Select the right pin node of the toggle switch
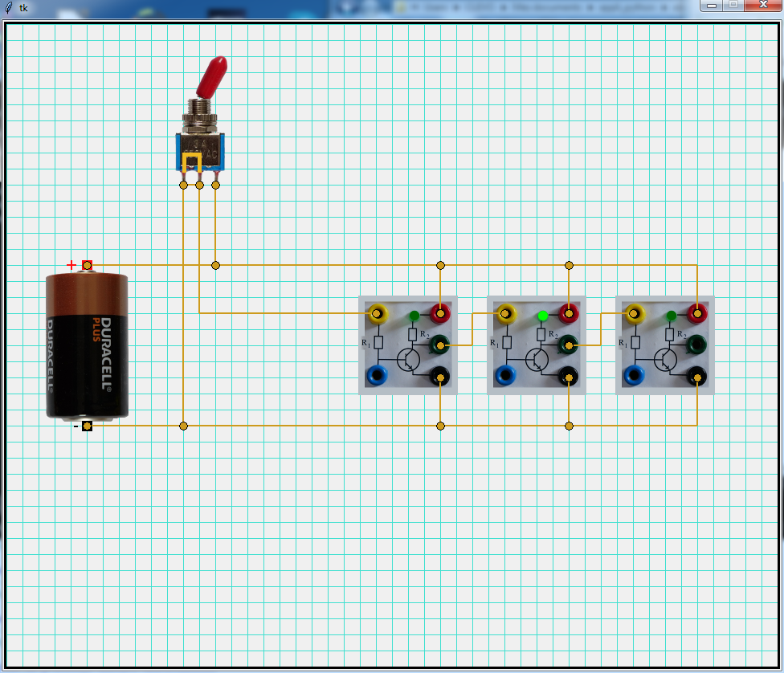Viewport: 784px width, 673px height. pos(215,185)
